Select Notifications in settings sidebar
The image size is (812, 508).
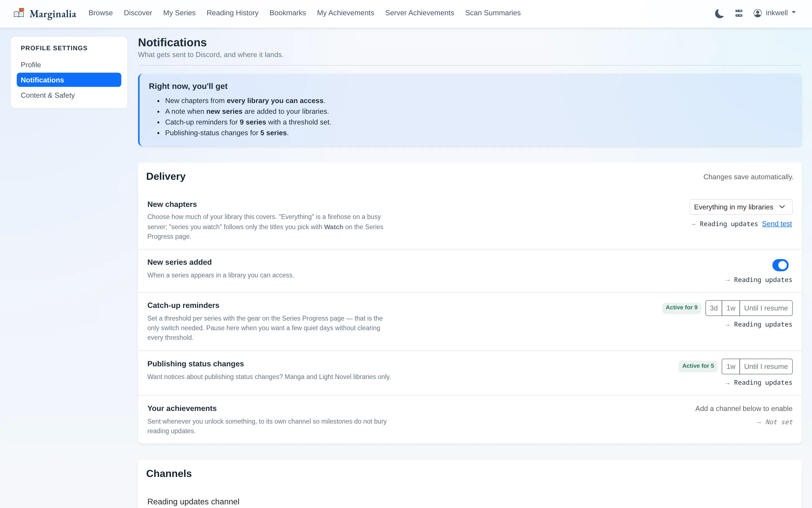pos(69,80)
